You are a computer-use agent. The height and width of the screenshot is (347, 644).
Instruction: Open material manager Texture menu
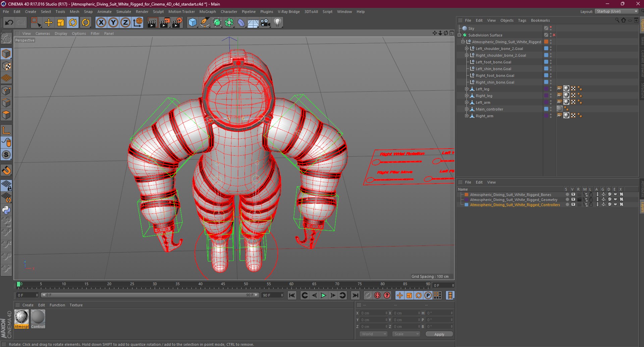[76, 305]
